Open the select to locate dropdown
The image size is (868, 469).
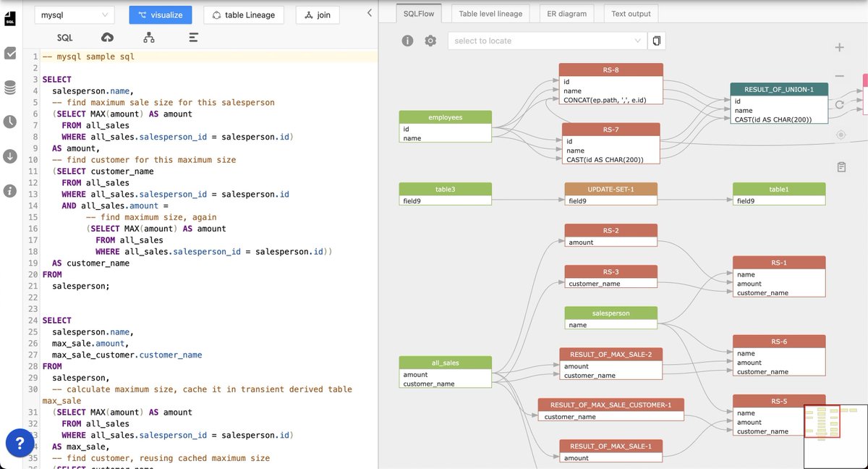click(547, 41)
